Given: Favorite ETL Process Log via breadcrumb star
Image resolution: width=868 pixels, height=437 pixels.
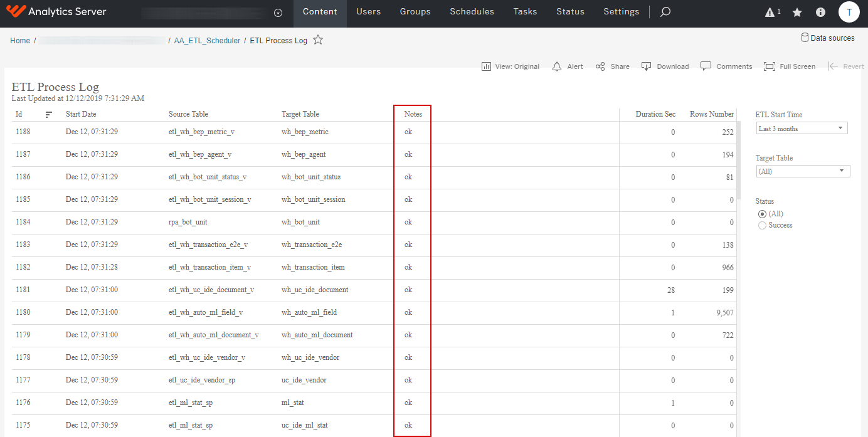Looking at the screenshot, I should [318, 40].
